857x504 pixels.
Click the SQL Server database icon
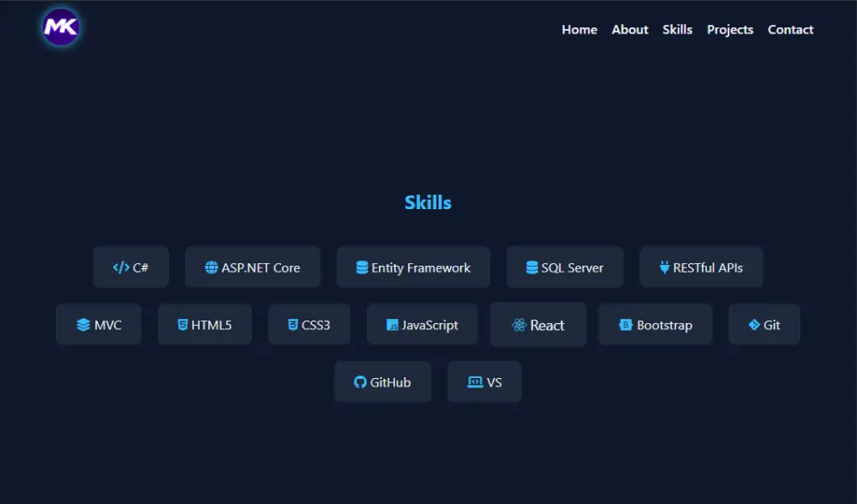click(531, 267)
